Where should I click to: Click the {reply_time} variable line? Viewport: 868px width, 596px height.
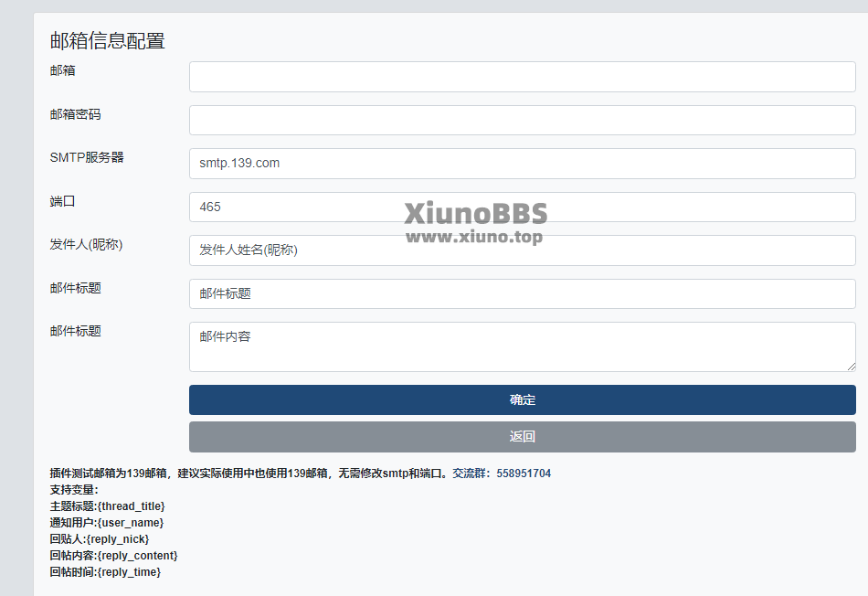coord(105,572)
